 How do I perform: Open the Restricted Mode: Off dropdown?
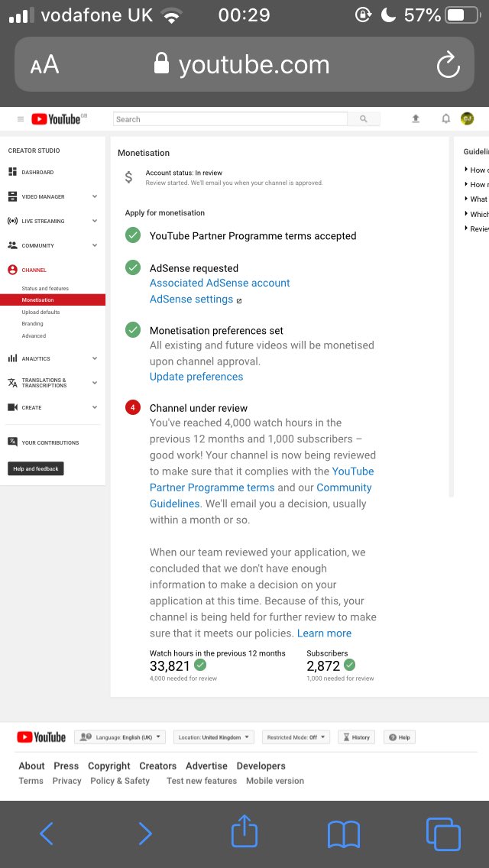296,737
